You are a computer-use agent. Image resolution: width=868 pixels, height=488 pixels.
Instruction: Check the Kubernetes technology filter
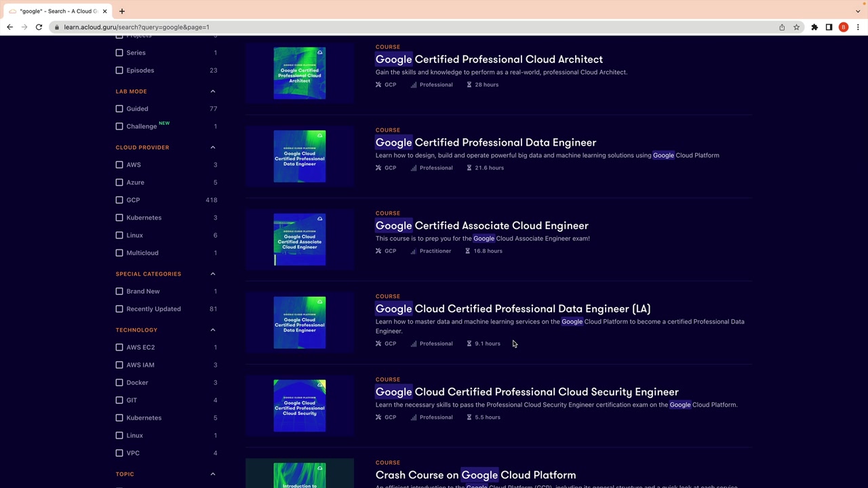point(119,418)
